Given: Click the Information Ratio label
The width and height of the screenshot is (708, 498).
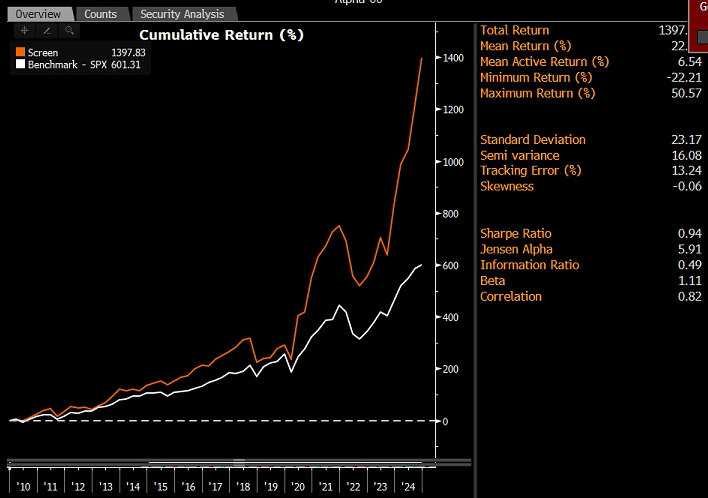Looking at the screenshot, I should point(530,265).
